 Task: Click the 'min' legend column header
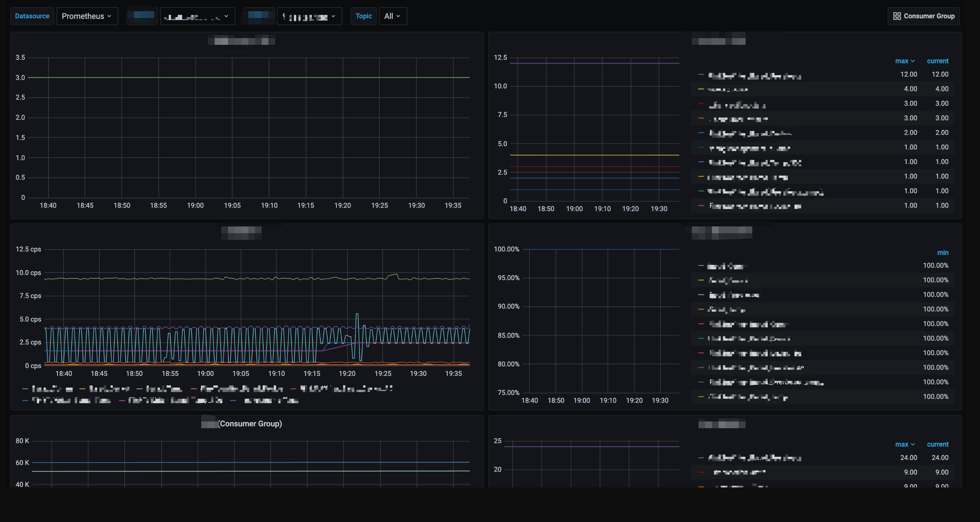coord(942,253)
